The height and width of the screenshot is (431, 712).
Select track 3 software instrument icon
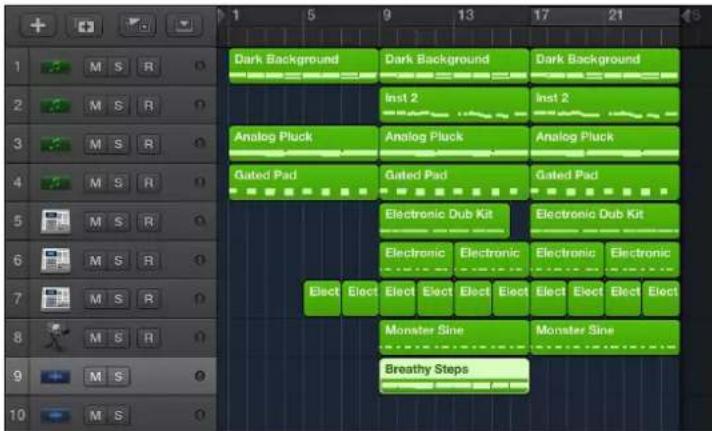55,144
